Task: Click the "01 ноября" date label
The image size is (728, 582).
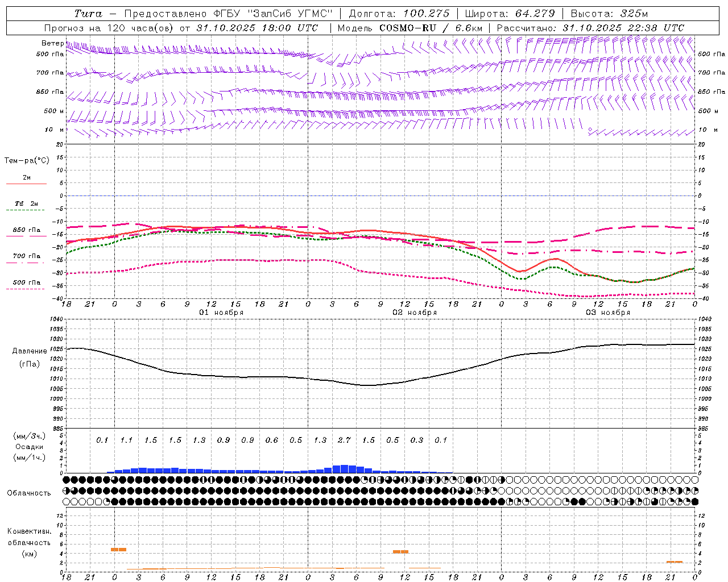Action: pos(221,313)
